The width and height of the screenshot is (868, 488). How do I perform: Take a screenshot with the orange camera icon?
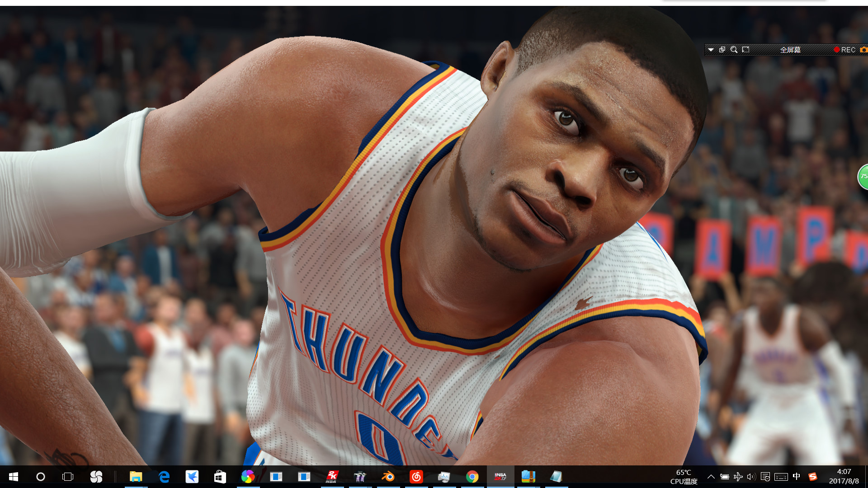pyautogui.click(x=864, y=50)
